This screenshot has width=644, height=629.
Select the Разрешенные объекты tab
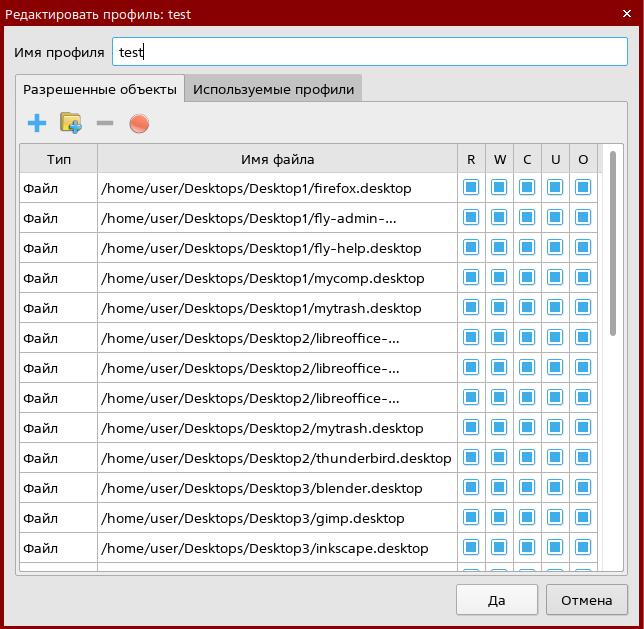coord(100,89)
